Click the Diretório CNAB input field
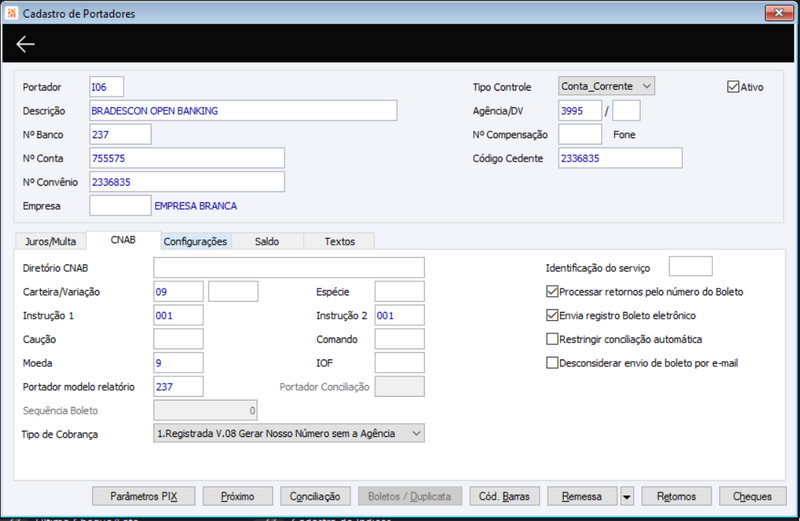The width and height of the screenshot is (800, 521). [x=289, y=268]
